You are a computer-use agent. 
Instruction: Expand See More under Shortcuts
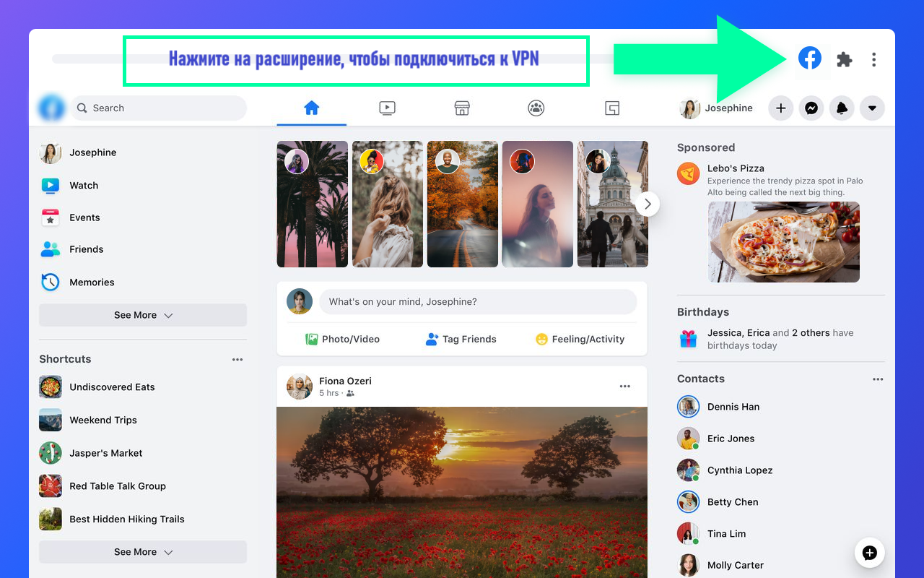point(142,551)
